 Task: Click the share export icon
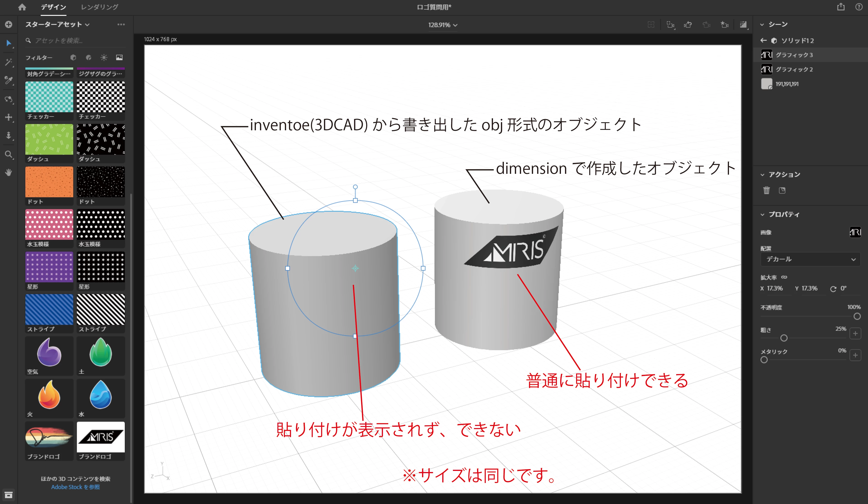pyautogui.click(x=841, y=7)
